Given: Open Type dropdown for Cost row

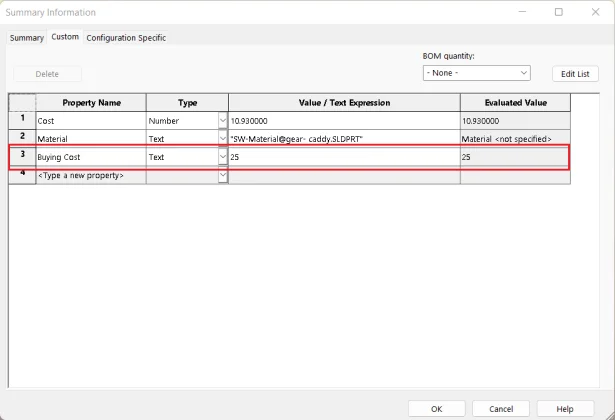Looking at the screenshot, I should [x=222, y=120].
